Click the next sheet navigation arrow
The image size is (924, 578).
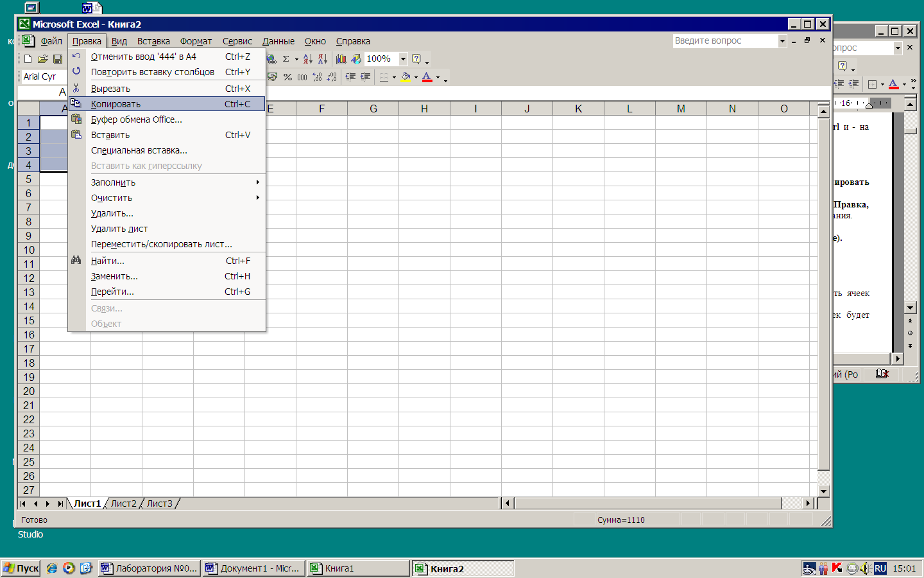pos(47,504)
